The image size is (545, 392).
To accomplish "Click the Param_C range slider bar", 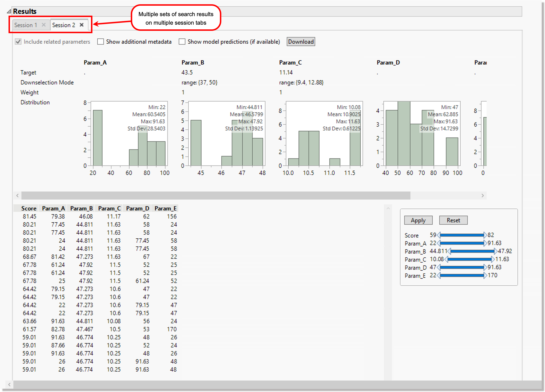I will pos(469,259).
